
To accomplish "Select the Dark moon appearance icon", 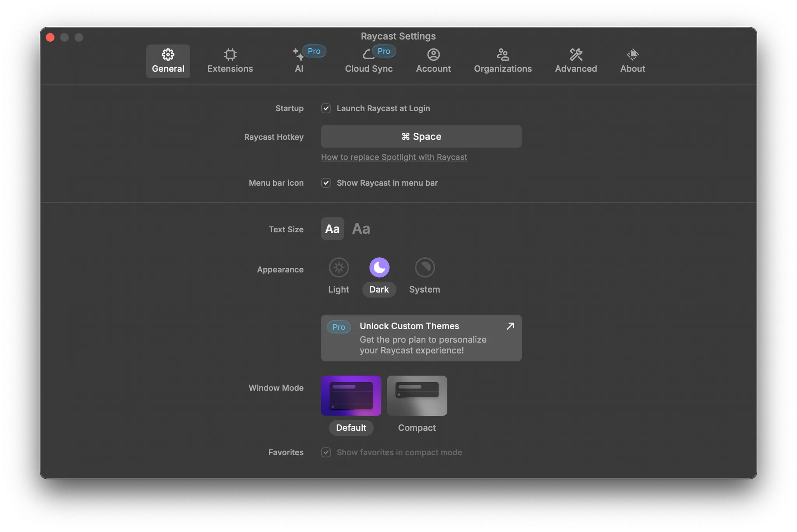I will pos(379,268).
